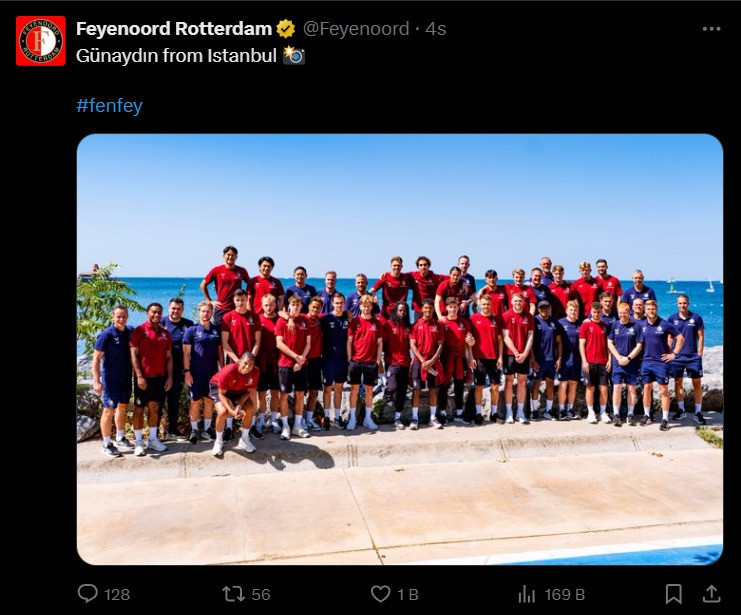Click the 128 replies count
The width and height of the screenshot is (741, 615).
[x=117, y=594]
